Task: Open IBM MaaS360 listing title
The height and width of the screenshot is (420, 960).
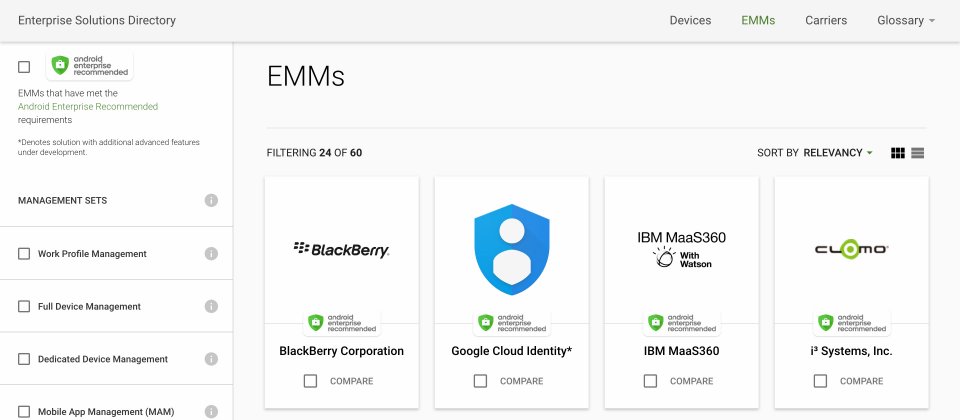Action: [x=681, y=351]
